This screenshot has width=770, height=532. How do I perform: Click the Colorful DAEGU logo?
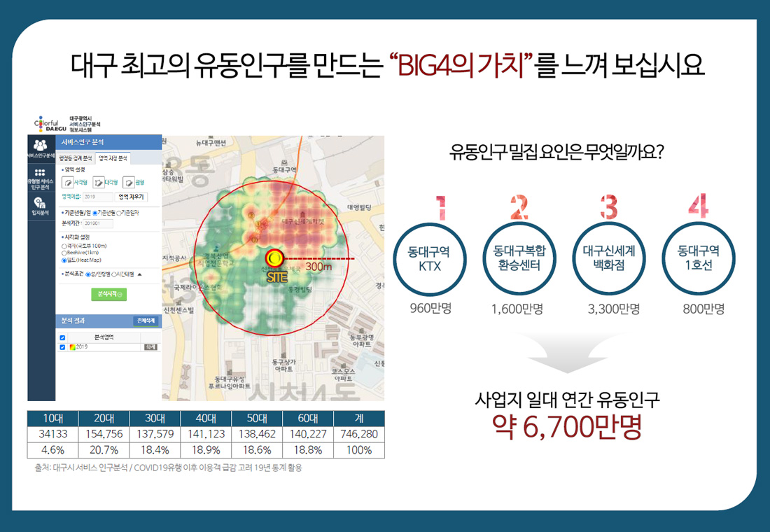(x=50, y=125)
